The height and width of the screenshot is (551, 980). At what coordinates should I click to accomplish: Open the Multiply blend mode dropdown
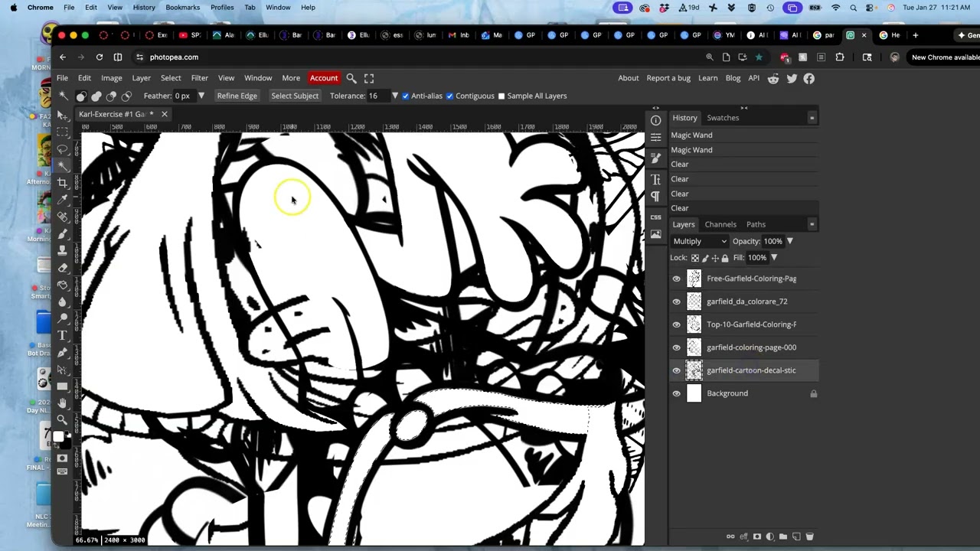coord(700,241)
